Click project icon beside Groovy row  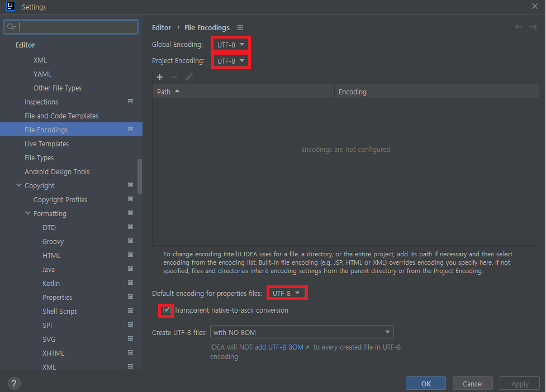click(131, 241)
